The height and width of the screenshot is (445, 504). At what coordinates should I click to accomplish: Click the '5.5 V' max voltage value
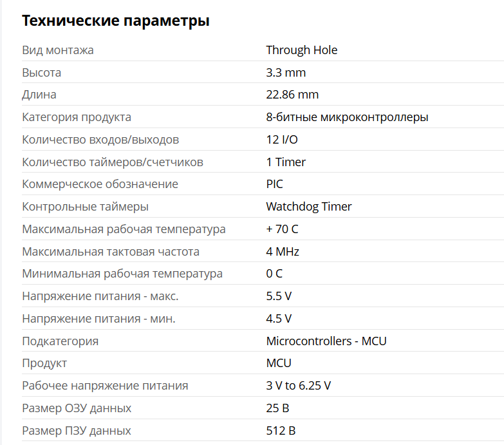click(x=279, y=296)
